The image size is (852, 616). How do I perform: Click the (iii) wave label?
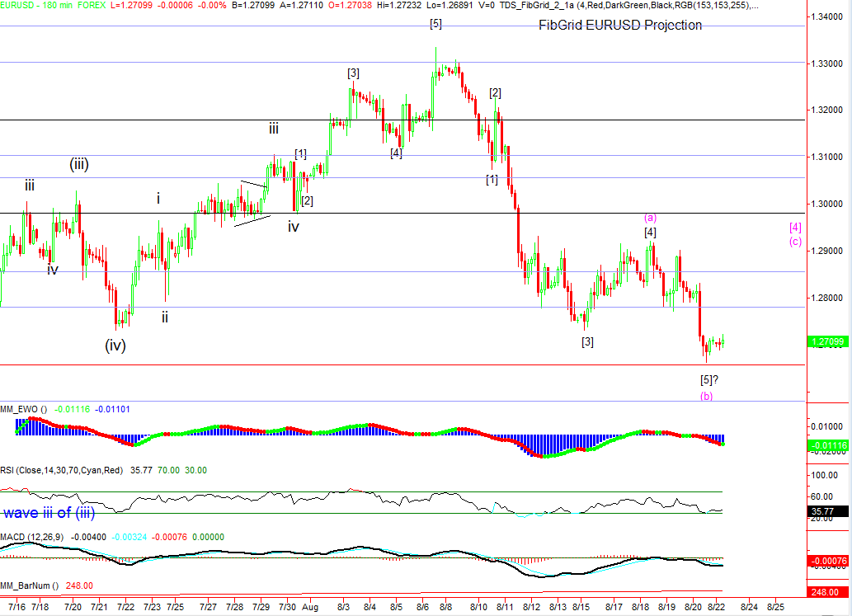pos(79,164)
